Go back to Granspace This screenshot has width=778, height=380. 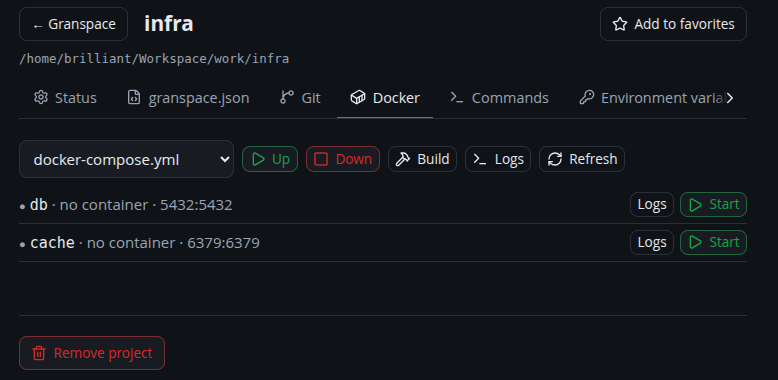73,24
